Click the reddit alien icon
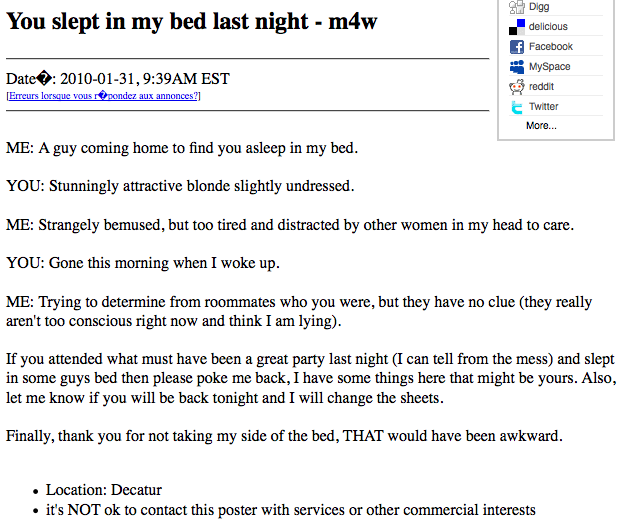Image resolution: width=629 pixels, height=527 pixels. pos(517,87)
